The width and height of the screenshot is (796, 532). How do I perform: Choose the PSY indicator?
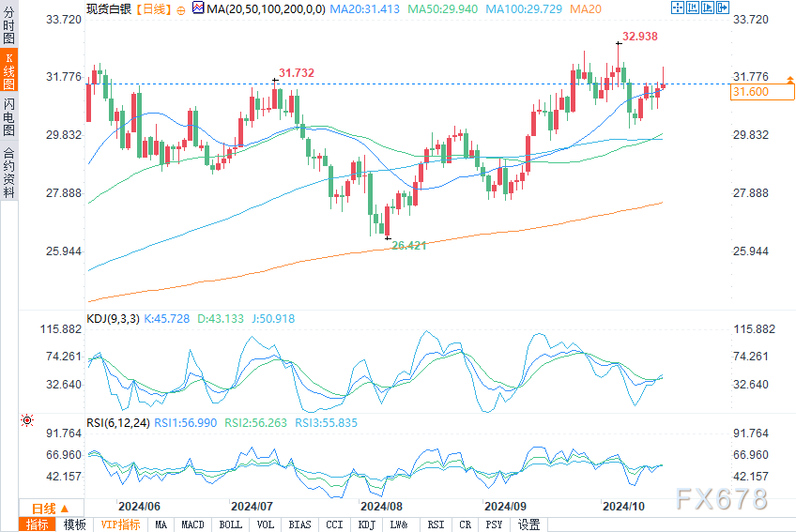494,524
